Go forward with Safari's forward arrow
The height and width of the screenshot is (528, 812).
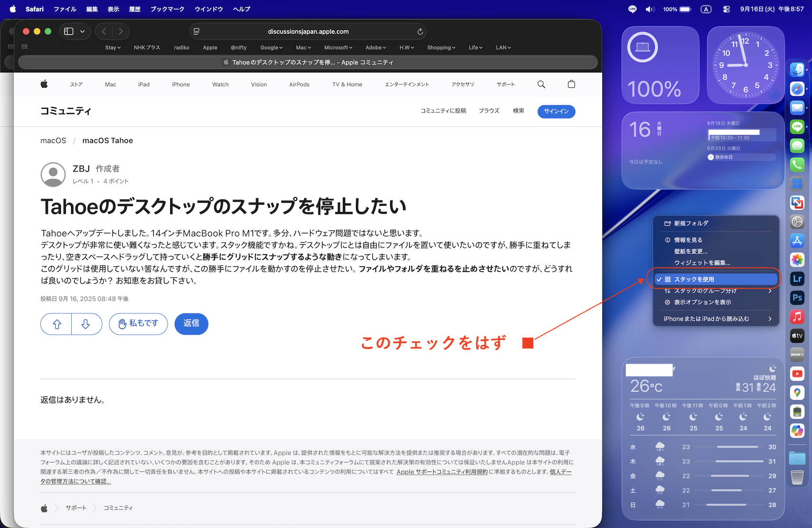[121, 31]
